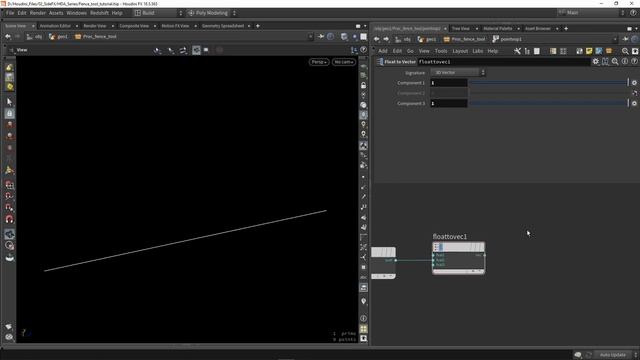Click Component 3 value field
The height and width of the screenshot is (360, 640).
[449, 103]
